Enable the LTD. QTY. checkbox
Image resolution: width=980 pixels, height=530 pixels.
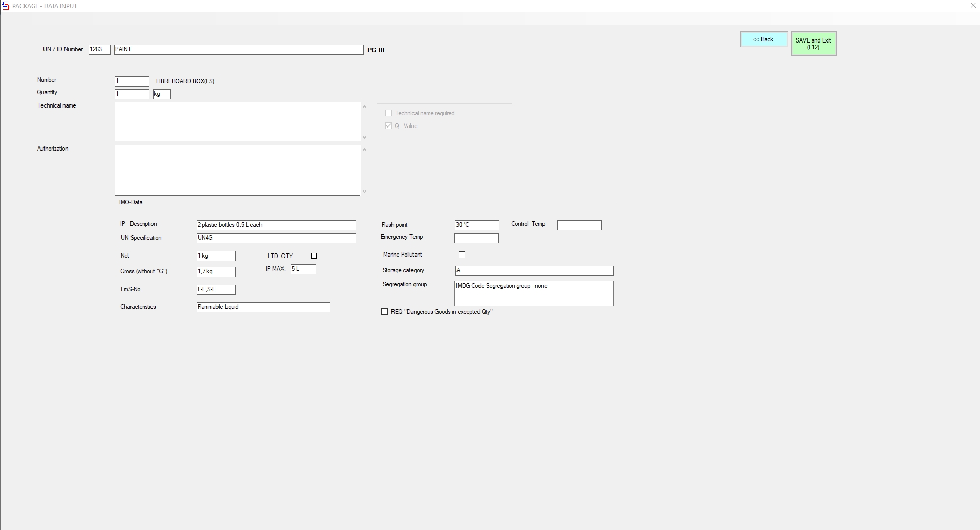[314, 256]
